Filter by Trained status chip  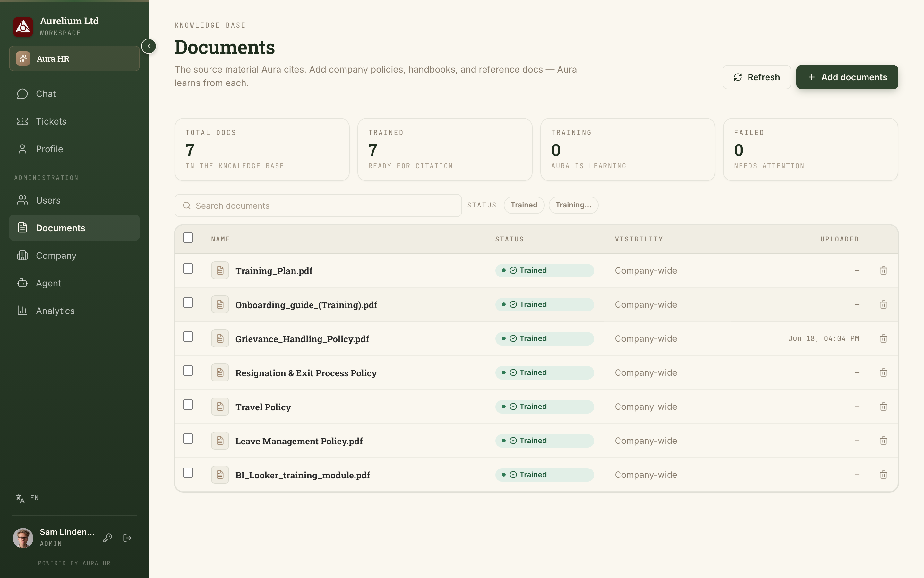(x=524, y=205)
